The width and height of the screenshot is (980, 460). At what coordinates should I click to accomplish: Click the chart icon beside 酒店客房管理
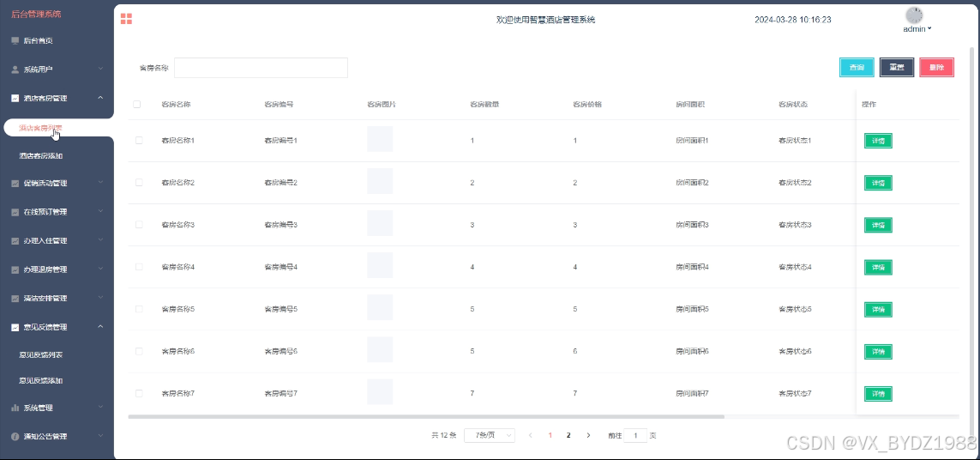tap(15, 98)
